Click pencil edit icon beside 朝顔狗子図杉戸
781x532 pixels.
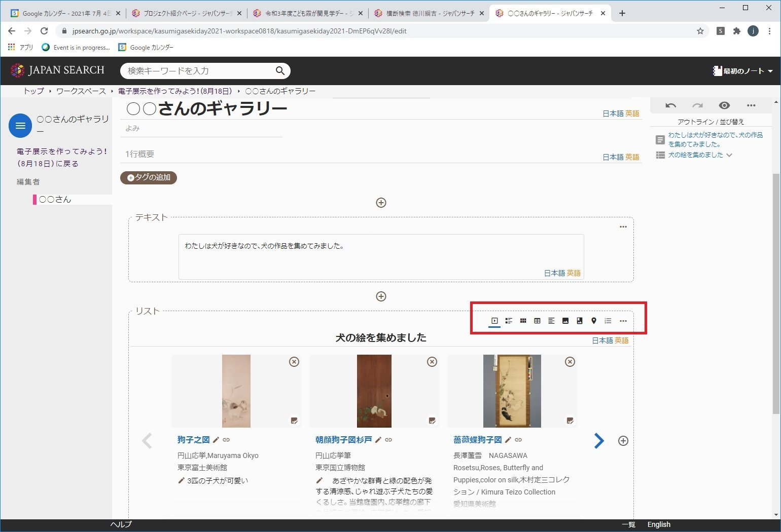(378, 440)
